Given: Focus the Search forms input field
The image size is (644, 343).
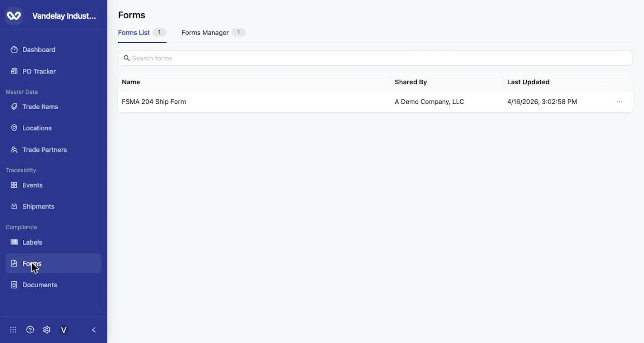Looking at the screenshot, I should 375,58.
